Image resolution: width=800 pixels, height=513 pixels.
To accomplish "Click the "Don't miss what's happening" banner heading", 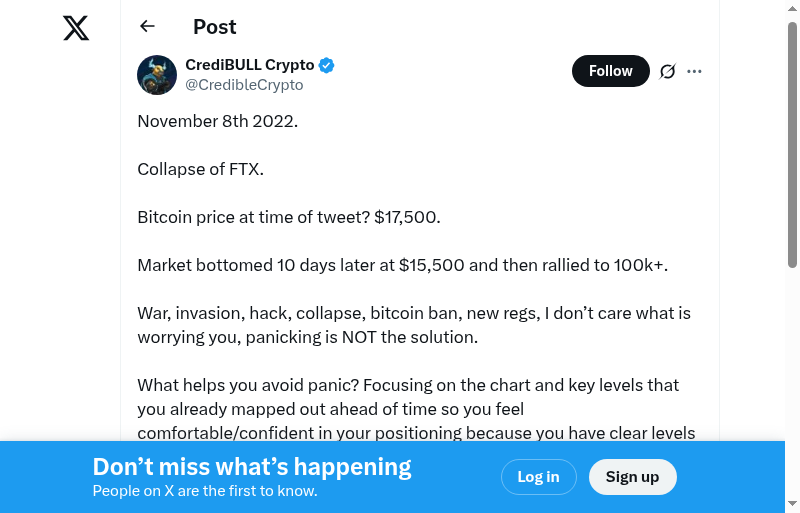I will tap(252, 467).
